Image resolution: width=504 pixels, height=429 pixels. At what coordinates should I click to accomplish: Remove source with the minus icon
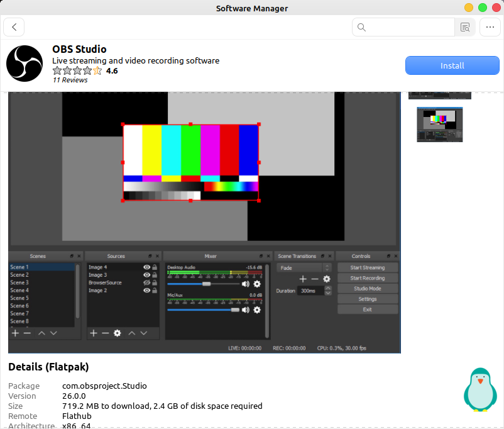click(106, 333)
